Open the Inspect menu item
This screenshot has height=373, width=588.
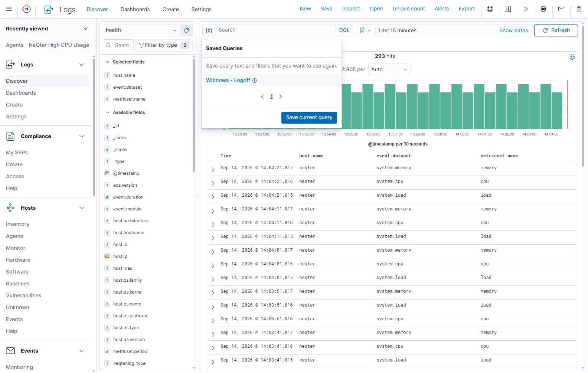point(351,9)
